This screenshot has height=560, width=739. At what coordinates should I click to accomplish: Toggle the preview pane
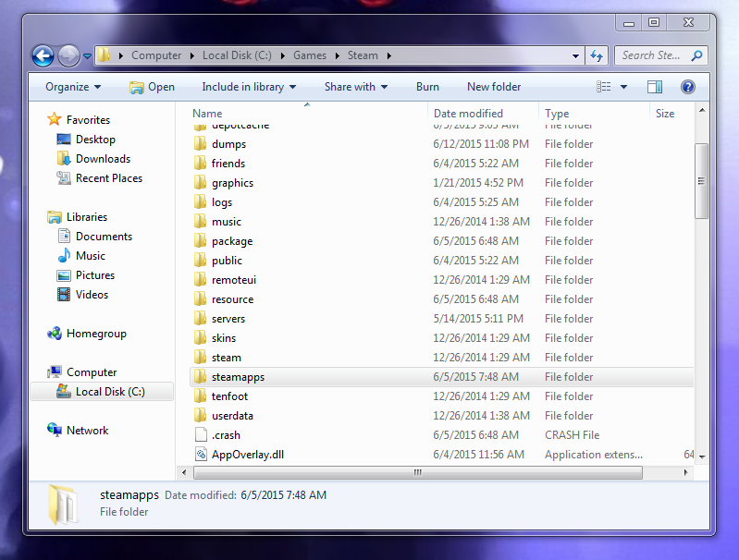655,87
